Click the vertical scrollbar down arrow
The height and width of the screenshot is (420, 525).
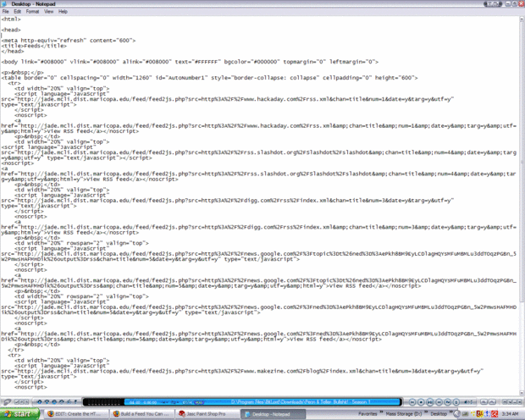(522, 393)
